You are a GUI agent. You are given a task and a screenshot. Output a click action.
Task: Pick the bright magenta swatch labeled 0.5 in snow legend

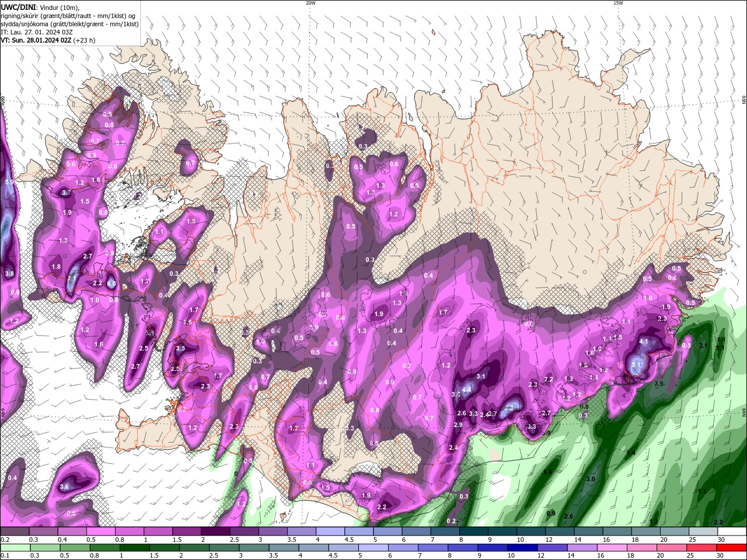tap(100, 531)
